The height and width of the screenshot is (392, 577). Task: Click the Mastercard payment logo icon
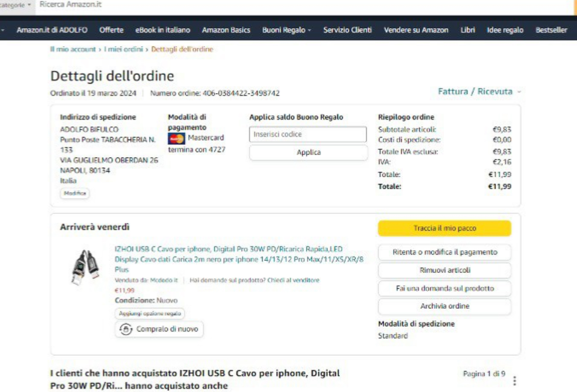pyautogui.click(x=177, y=139)
